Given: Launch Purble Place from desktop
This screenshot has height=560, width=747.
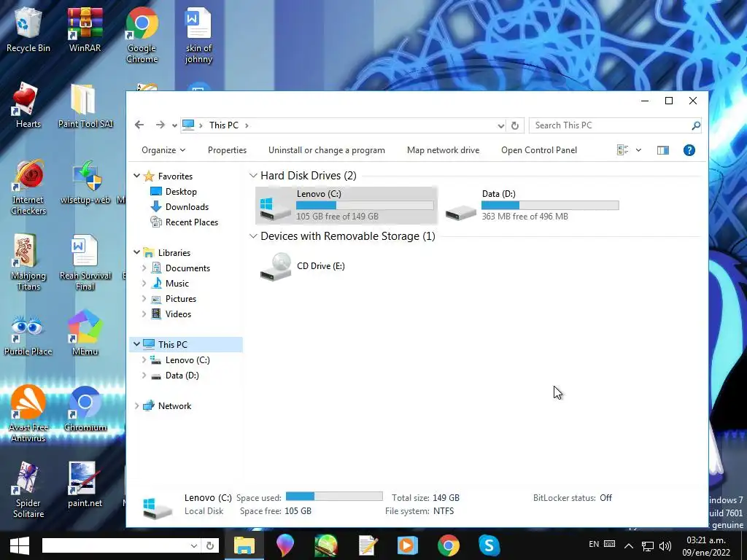Looking at the screenshot, I should coord(28,335).
